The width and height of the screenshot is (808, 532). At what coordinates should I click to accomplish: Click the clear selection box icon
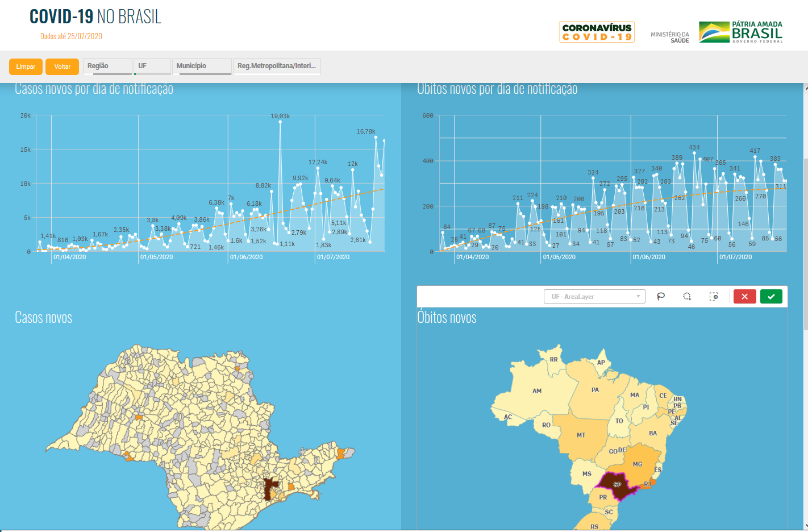click(x=714, y=296)
